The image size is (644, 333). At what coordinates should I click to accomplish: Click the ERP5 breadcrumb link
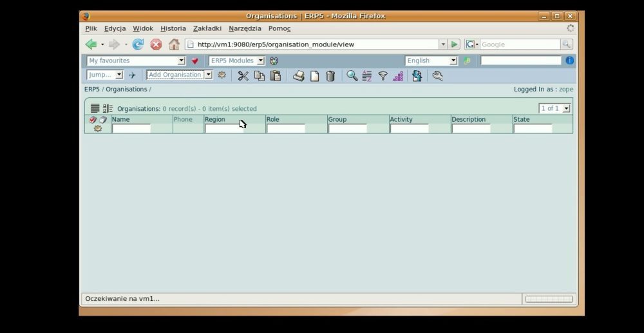tap(91, 90)
